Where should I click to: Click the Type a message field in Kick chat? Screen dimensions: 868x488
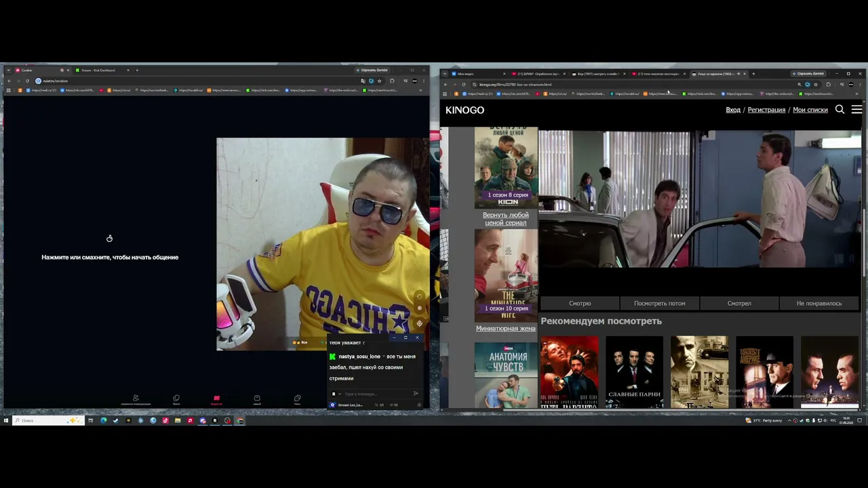point(376,394)
